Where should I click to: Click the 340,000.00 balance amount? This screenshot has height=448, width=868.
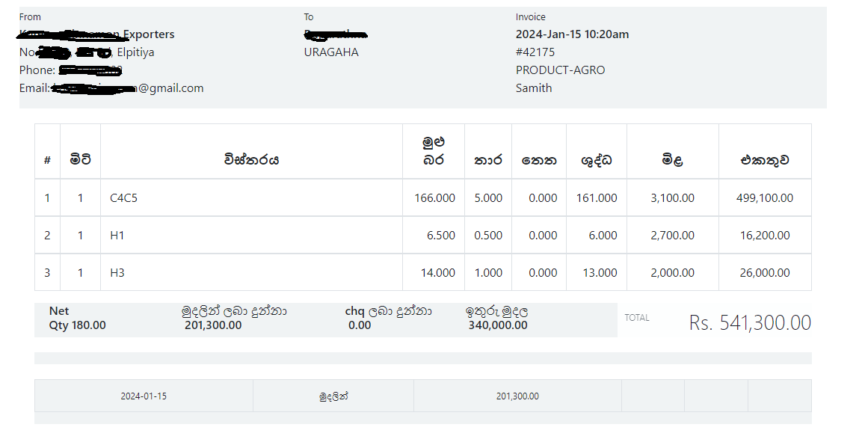[x=498, y=325]
